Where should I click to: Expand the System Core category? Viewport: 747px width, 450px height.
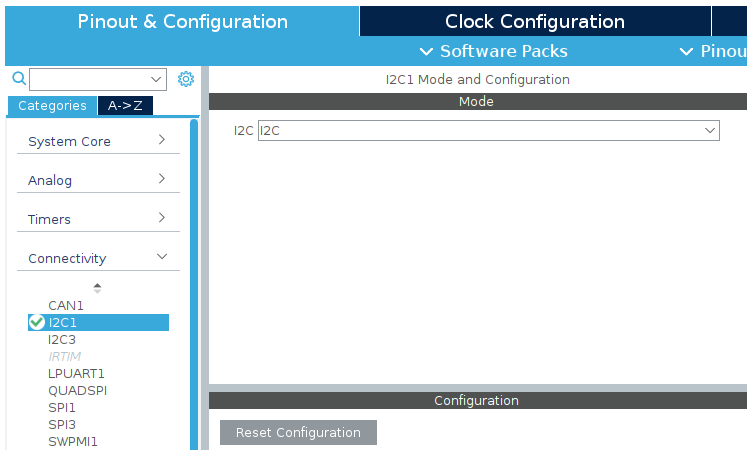[x=98, y=141]
